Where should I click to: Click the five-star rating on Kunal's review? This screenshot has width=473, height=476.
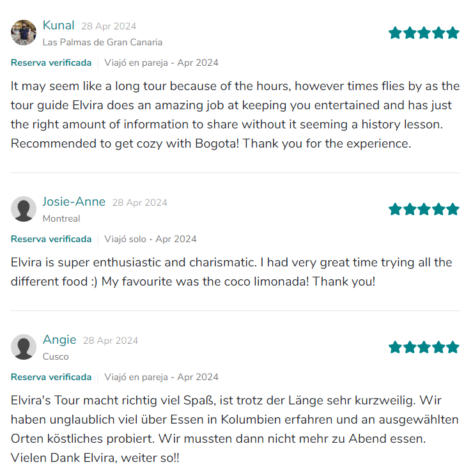[424, 33]
